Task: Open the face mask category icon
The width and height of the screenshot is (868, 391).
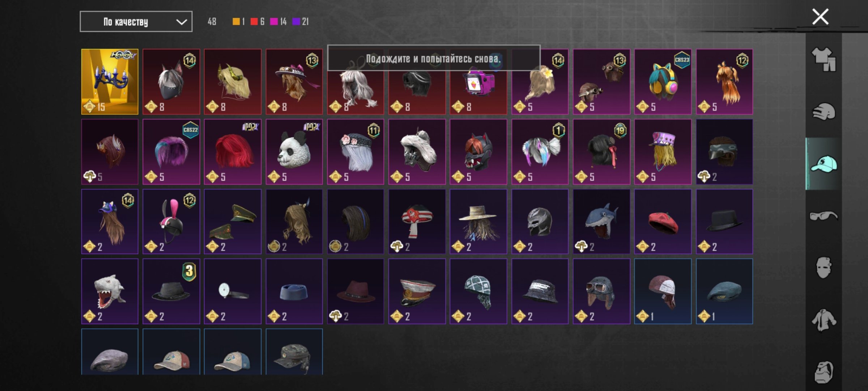Action: (x=824, y=268)
